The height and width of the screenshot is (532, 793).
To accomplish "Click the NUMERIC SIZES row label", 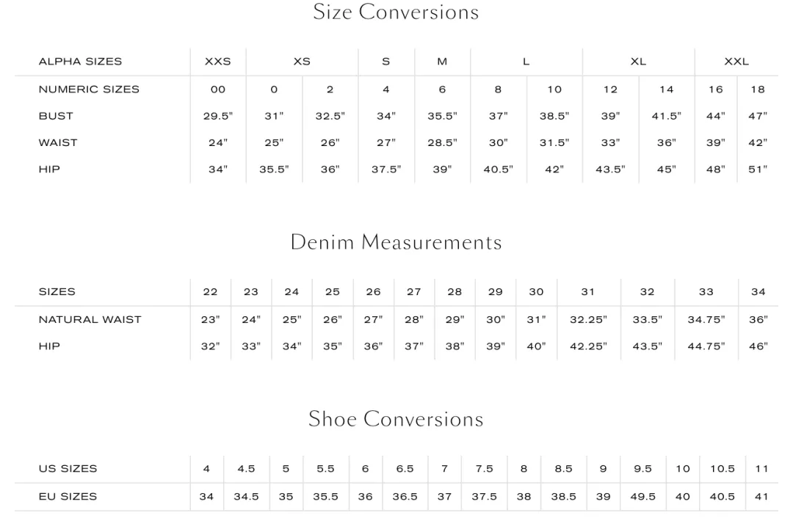I will pos(89,90).
